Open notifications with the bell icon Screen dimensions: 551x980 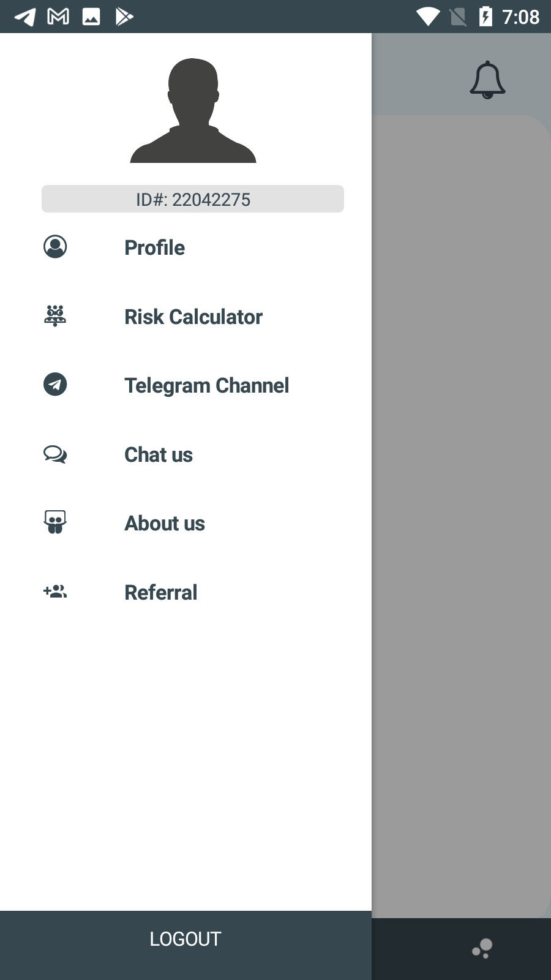487,80
